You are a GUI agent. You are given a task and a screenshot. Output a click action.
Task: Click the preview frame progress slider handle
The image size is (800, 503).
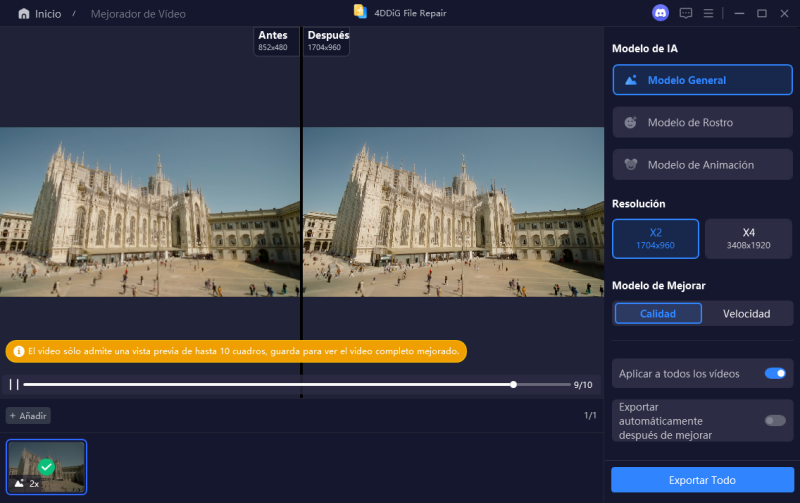click(x=513, y=384)
